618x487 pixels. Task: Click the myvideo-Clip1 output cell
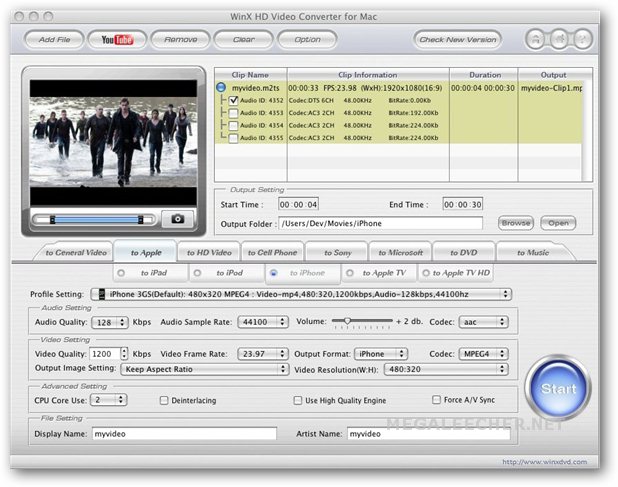551,88
